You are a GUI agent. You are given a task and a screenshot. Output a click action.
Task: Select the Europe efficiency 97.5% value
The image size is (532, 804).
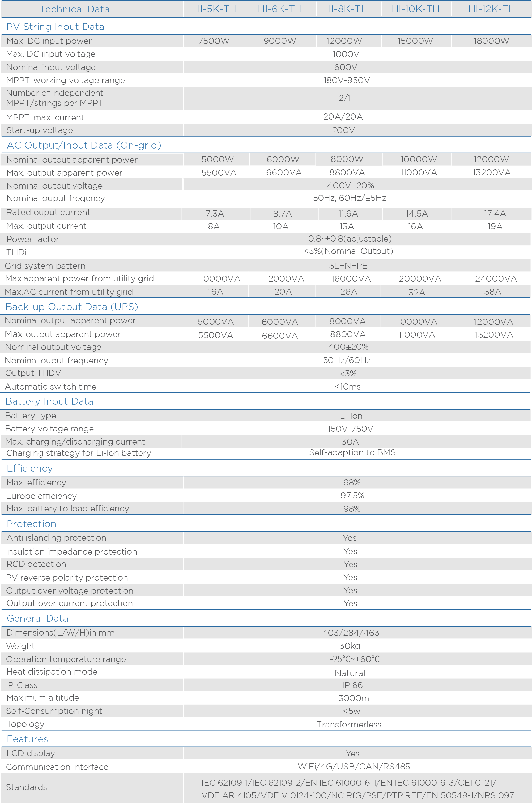coord(352,496)
